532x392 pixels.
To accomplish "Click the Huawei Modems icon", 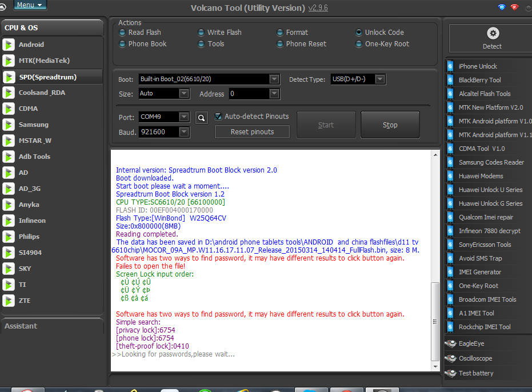I will click(450, 176).
